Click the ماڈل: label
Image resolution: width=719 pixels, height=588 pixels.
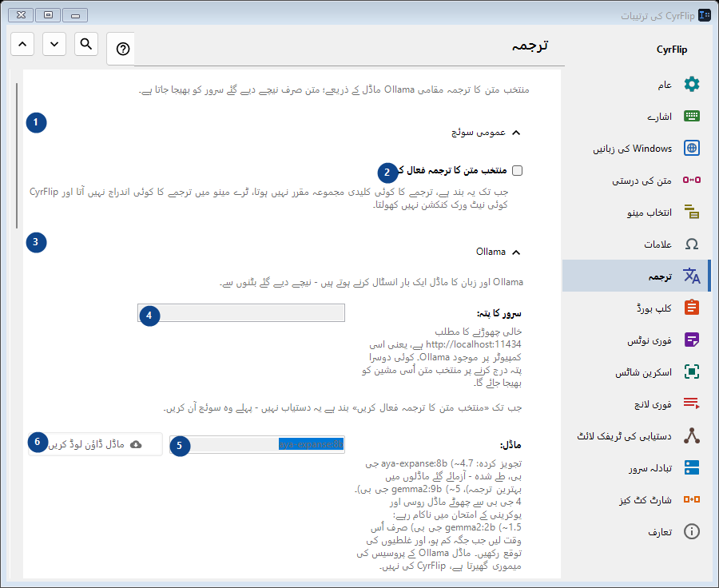point(510,445)
